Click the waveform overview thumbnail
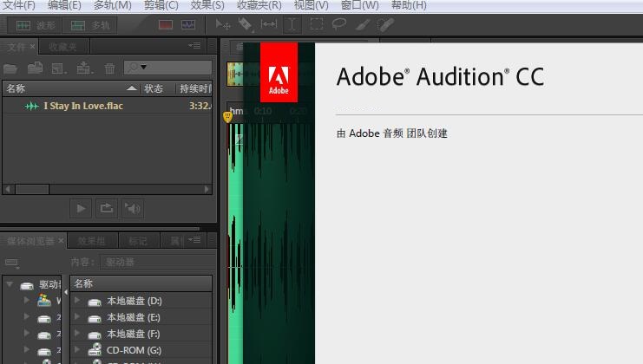This screenshot has width=643, height=364. click(234, 75)
